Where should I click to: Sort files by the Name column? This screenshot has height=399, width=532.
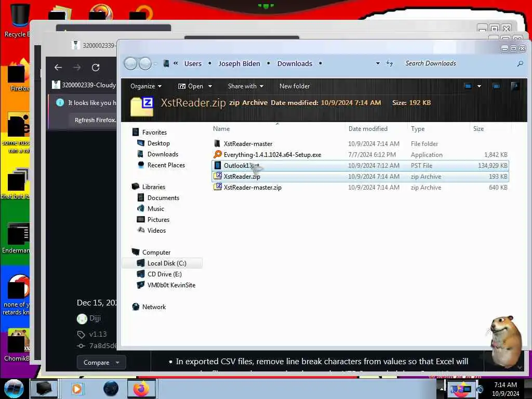(221, 129)
